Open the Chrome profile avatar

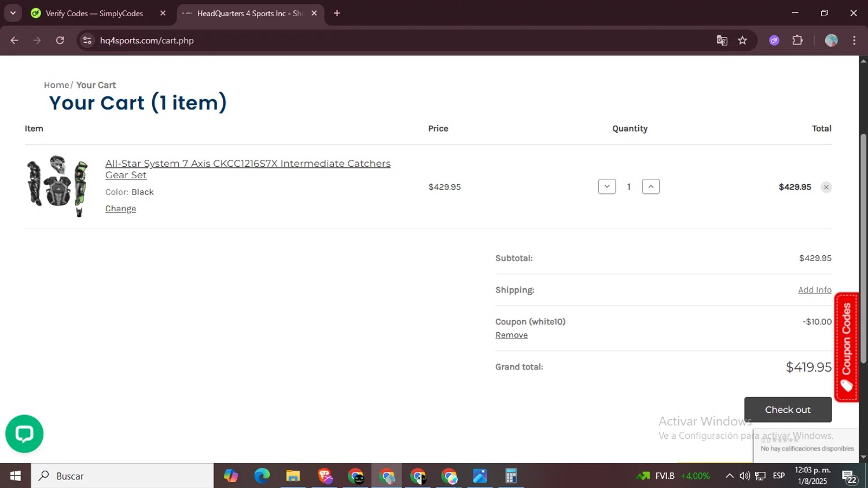pyautogui.click(x=832, y=41)
